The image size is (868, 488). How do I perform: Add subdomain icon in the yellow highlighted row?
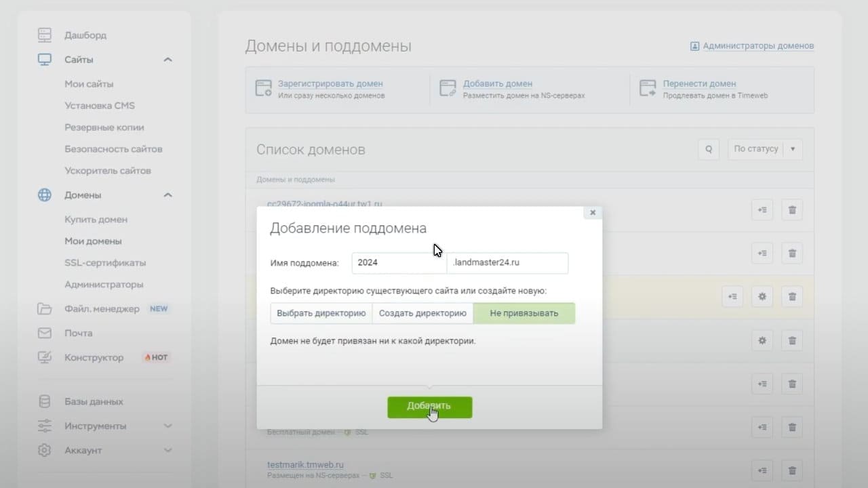pos(732,296)
